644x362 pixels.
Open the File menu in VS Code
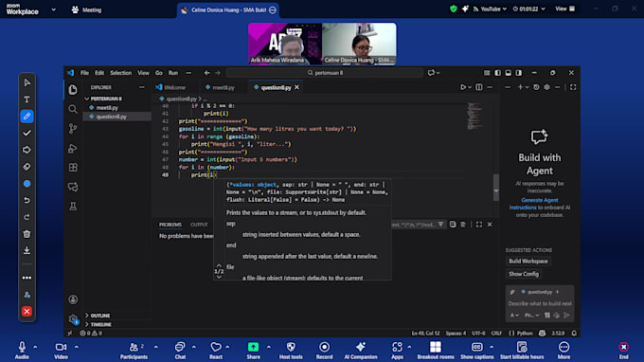84,73
